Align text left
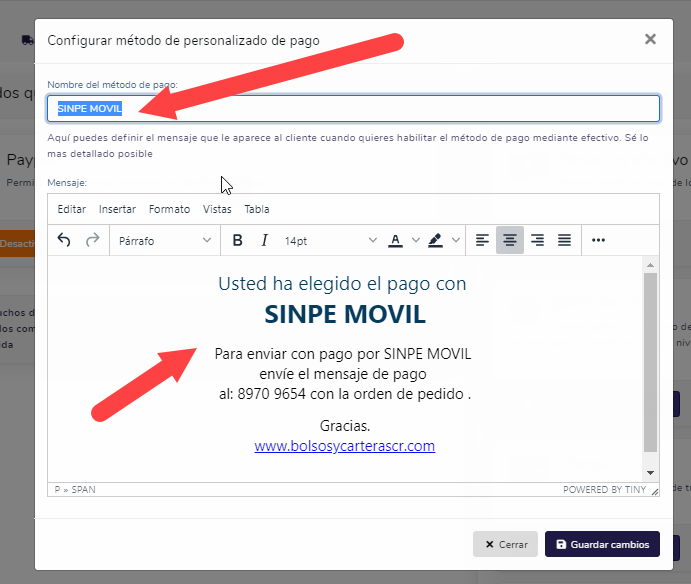The image size is (691, 584). pos(482,240)
